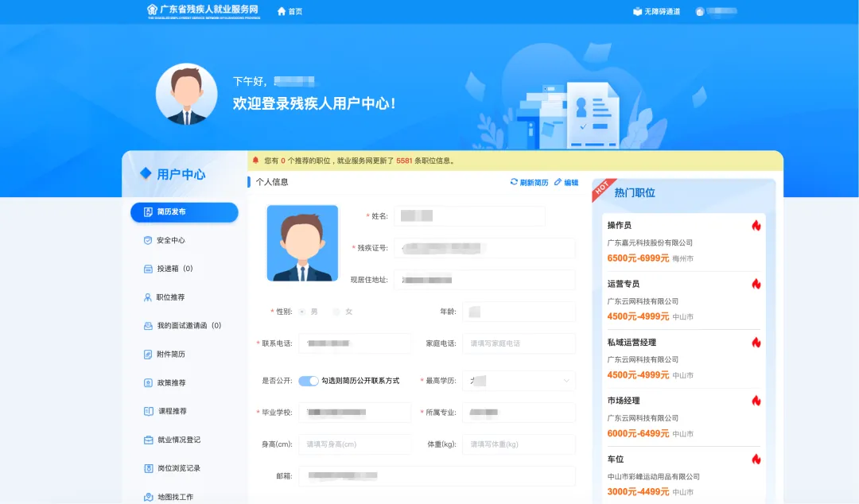Click the profile photo in 个人信息

point(302,242)
